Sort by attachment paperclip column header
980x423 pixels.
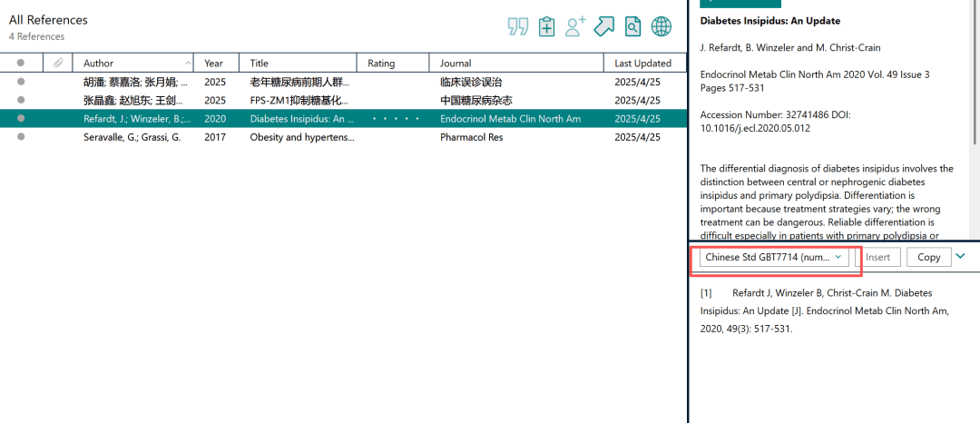pos(58,64)
